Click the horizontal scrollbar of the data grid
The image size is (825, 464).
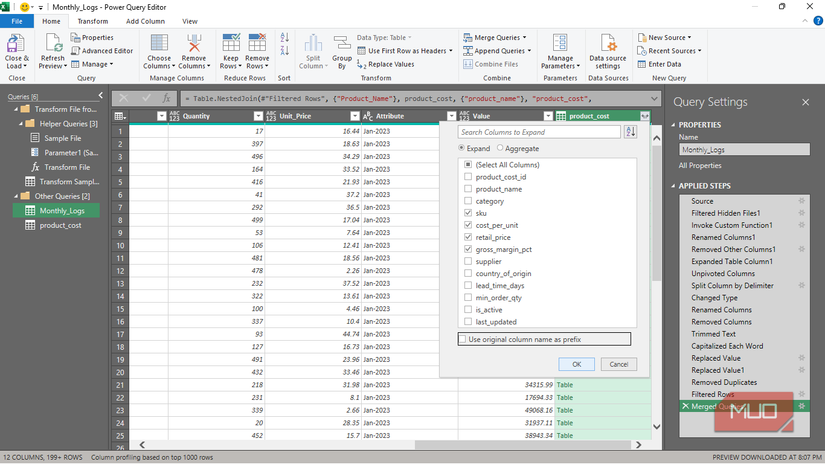(x=522, y=445)
